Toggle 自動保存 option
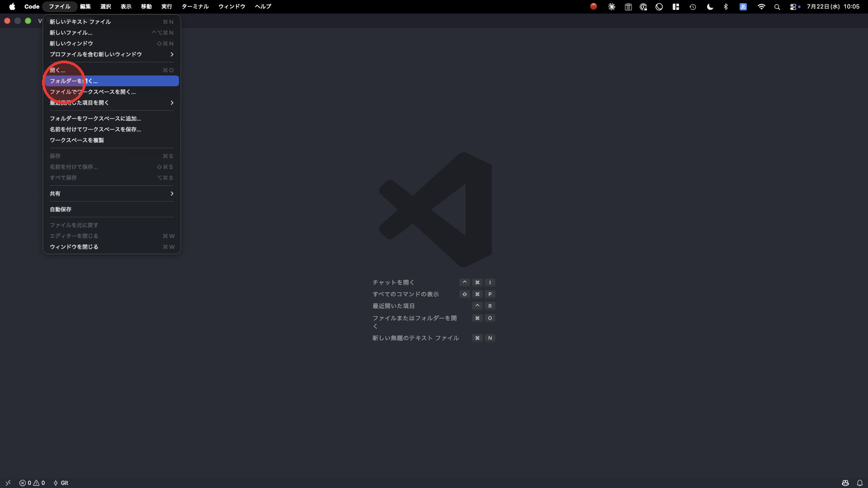This screenshot has width=868, height=488. (x=112, y=209)
